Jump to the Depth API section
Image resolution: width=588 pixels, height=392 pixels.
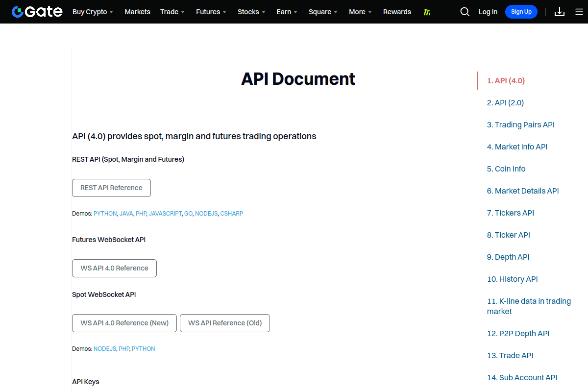point(508,257)
